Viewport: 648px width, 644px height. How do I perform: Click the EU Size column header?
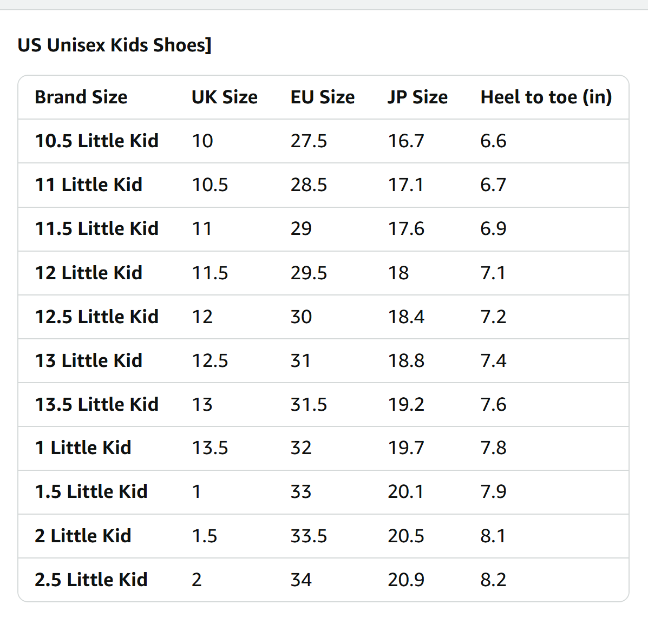tap(322, 97)
